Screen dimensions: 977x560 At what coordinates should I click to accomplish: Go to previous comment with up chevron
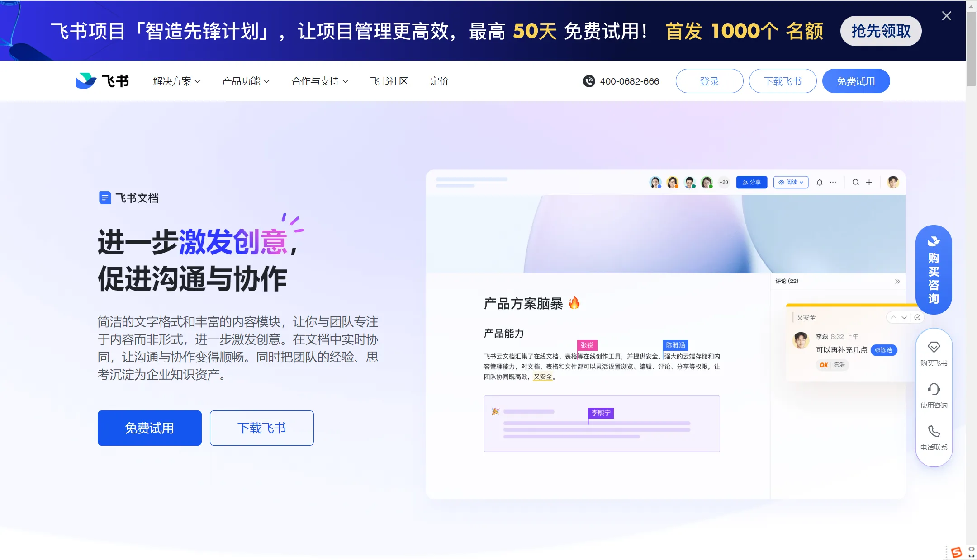pos(893,317)
